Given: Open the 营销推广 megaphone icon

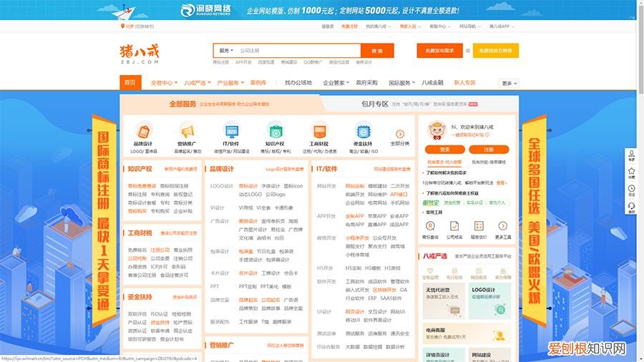Looking at the screenshot, I should (187, 130).
